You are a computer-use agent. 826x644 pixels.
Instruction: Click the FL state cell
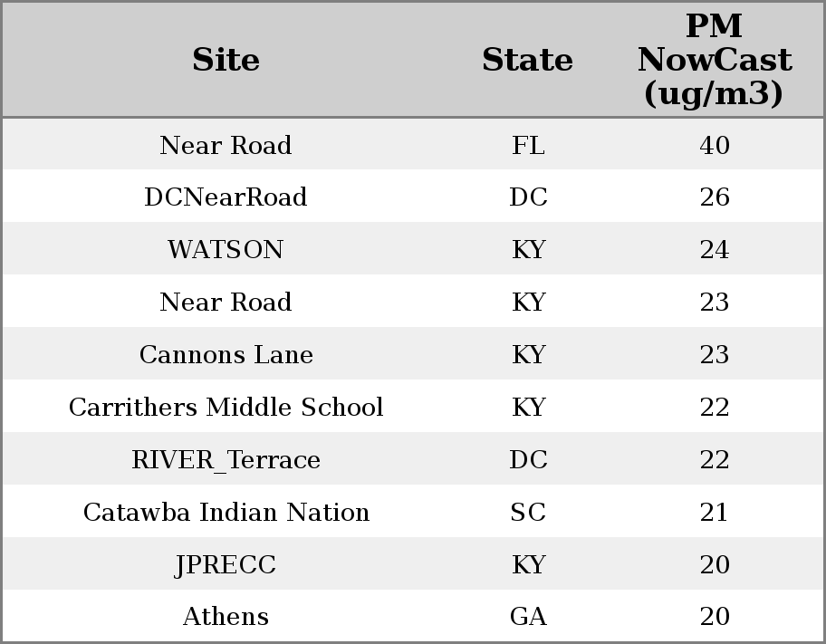528,145
